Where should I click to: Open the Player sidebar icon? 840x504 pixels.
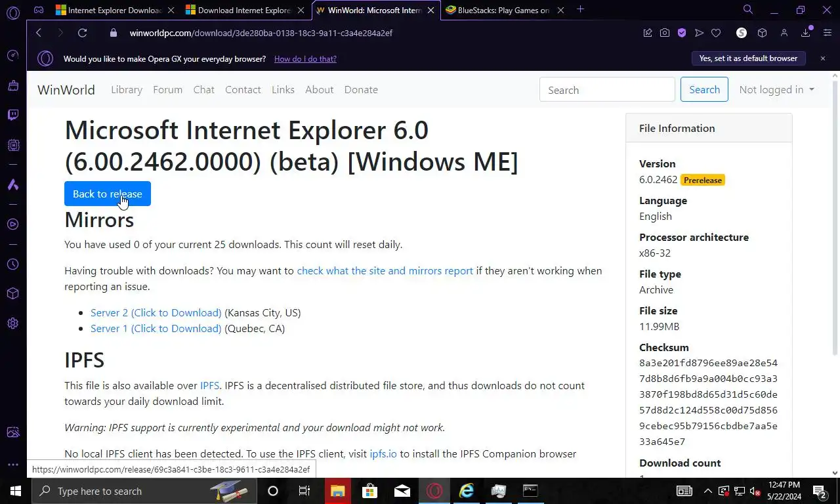pyautogui.click(x=12, y=224)
